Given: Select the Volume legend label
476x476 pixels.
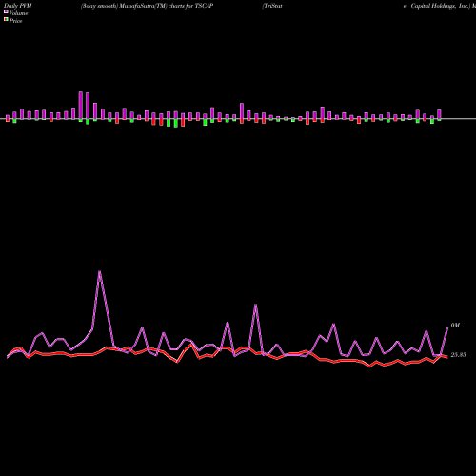Looking at the screenshot, I should (18, 13).
